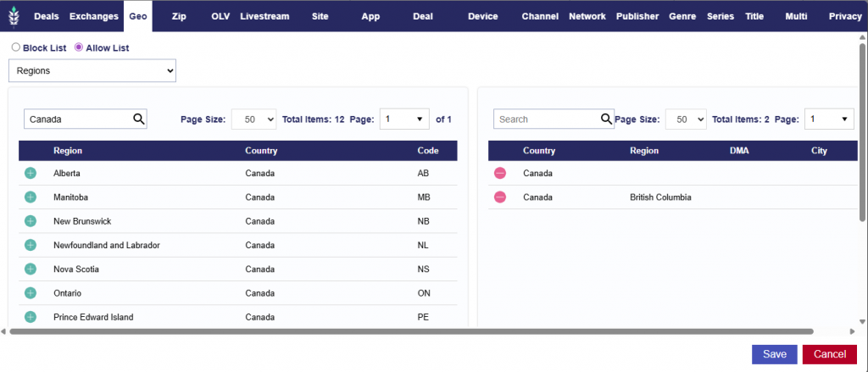Select the Allow List radio button

point(80,48)
